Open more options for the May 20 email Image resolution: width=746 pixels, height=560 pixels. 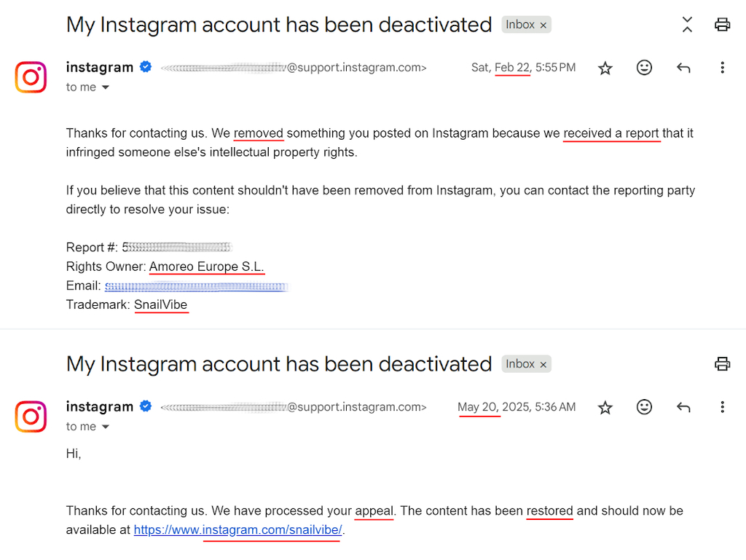(722, 407)
